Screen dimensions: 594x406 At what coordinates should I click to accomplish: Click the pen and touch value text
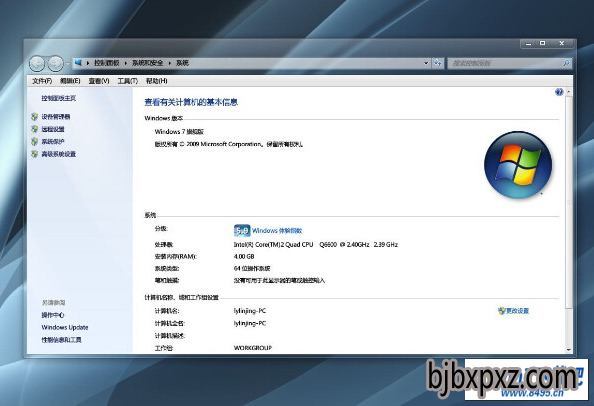[x=279, y=281]
